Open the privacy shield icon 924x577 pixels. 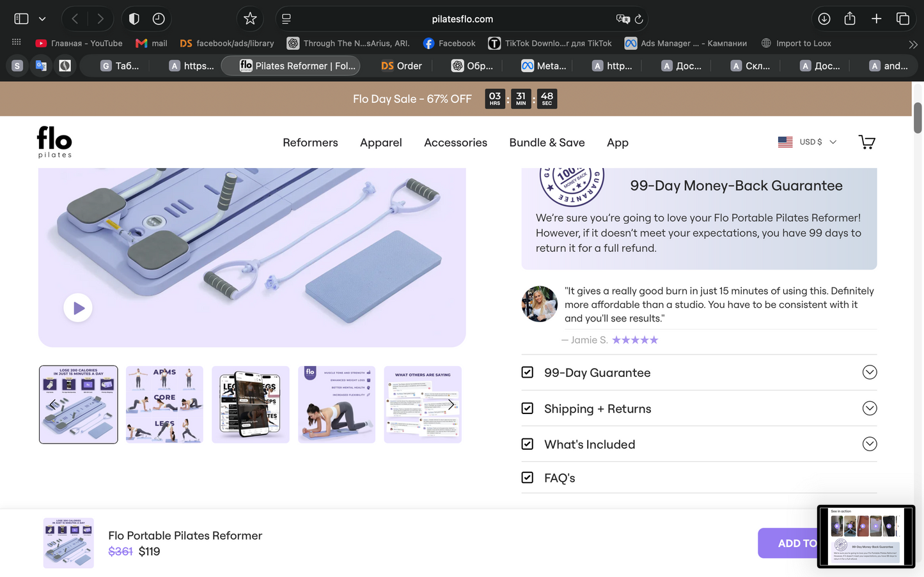134,19
